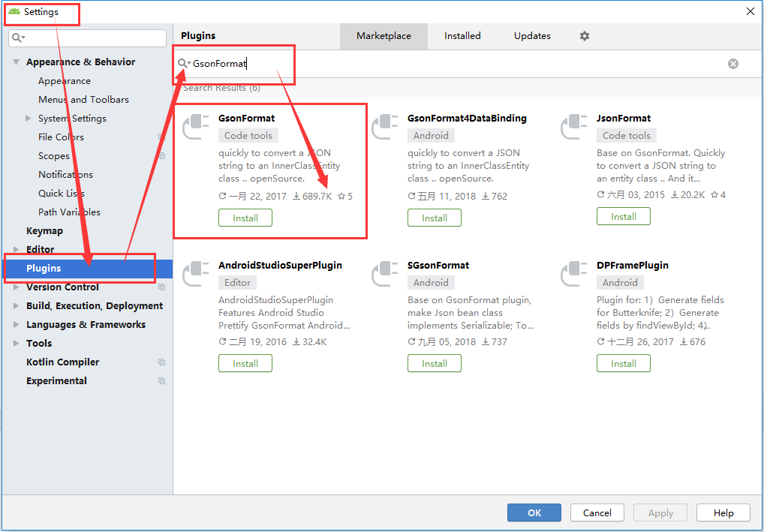This screenshot has height=532, width=764.
Task: Open settings search history magnifier
Action: 19,38
